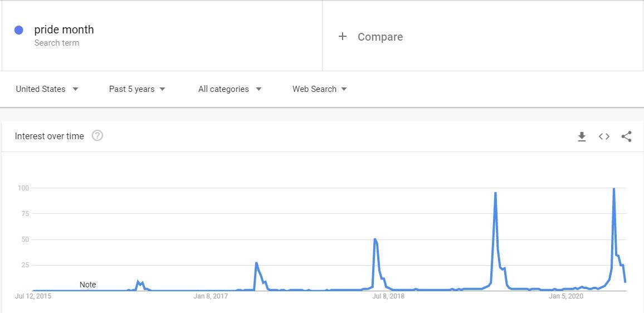Image resolution: width=644 pixels, height=313 pixels.
Task: Expand the United States region dropdown
Action: point(47,89)
